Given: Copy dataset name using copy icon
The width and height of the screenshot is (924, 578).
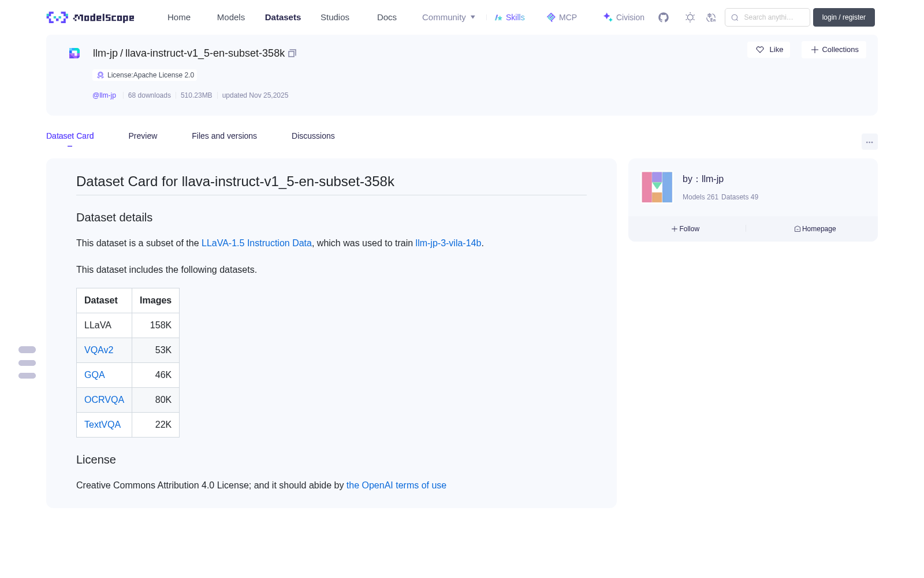Looking at the screenshot, I should coord(292,53).
